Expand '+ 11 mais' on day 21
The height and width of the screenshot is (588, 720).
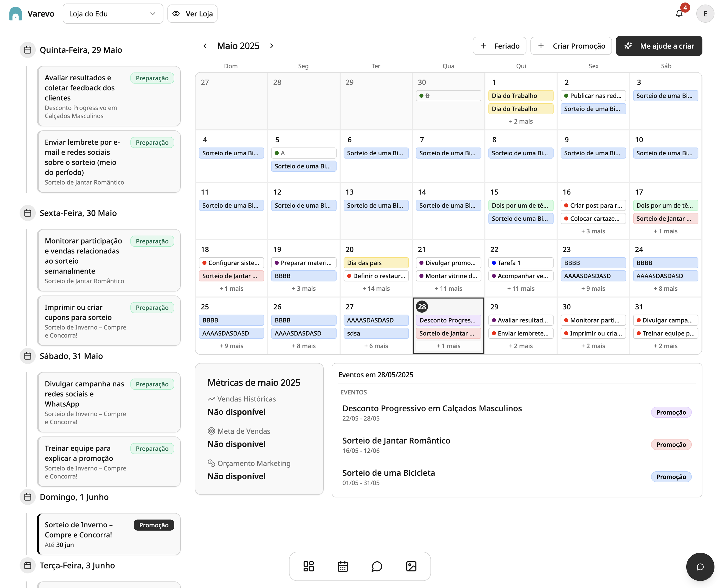click(x=448, y=289)
